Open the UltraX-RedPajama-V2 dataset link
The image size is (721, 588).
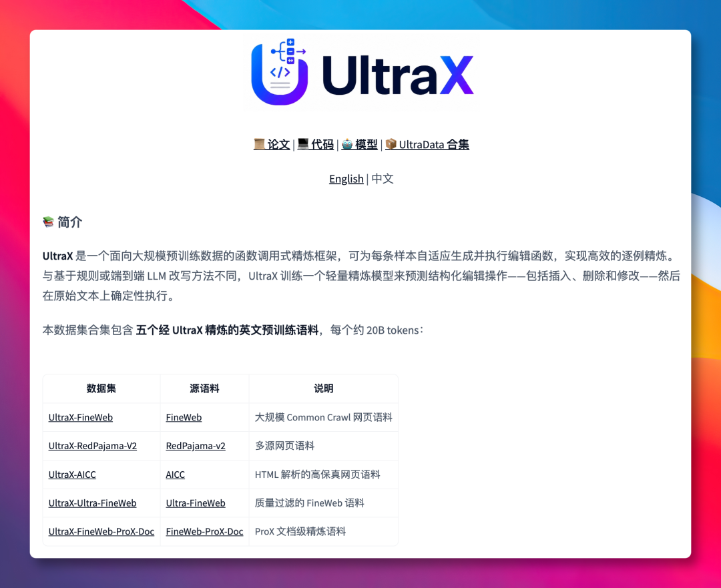(x=92, y=446)
